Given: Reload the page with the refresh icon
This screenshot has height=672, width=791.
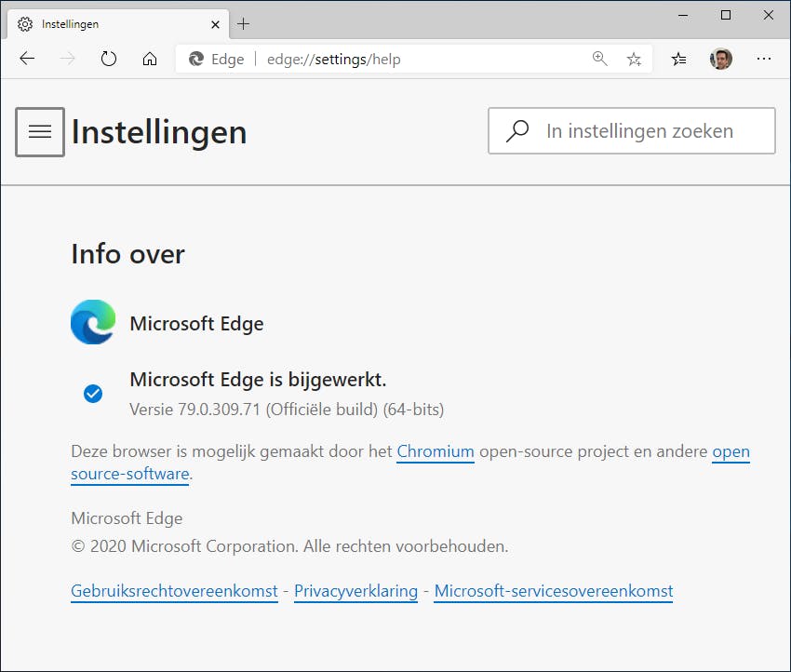Looking at the screenshot, I should pyautogui.click(x=109, y=59).
